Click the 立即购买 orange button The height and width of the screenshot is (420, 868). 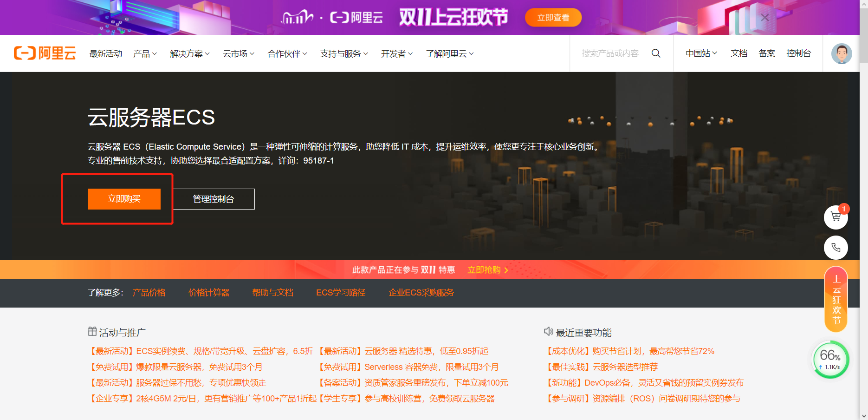(124, 199)
